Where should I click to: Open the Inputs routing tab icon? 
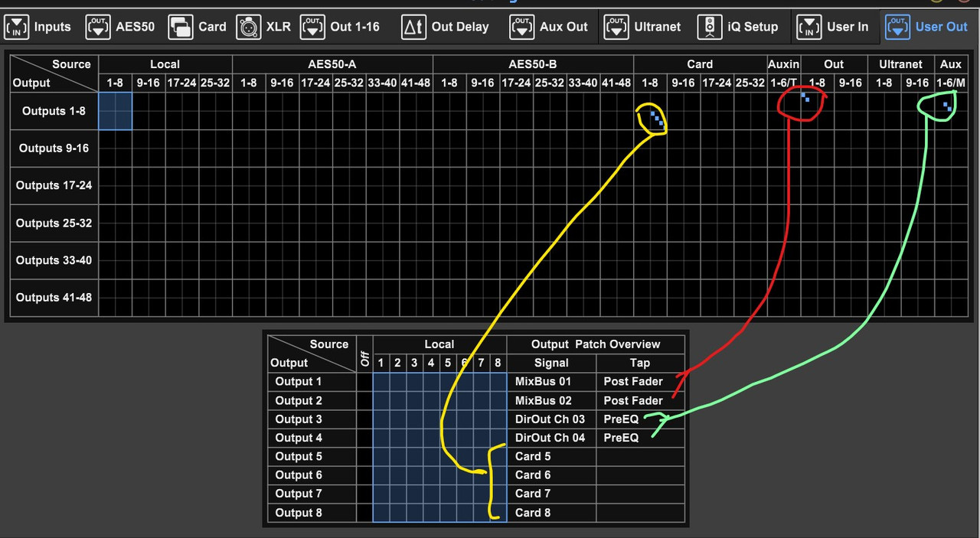tap(17, 27)
